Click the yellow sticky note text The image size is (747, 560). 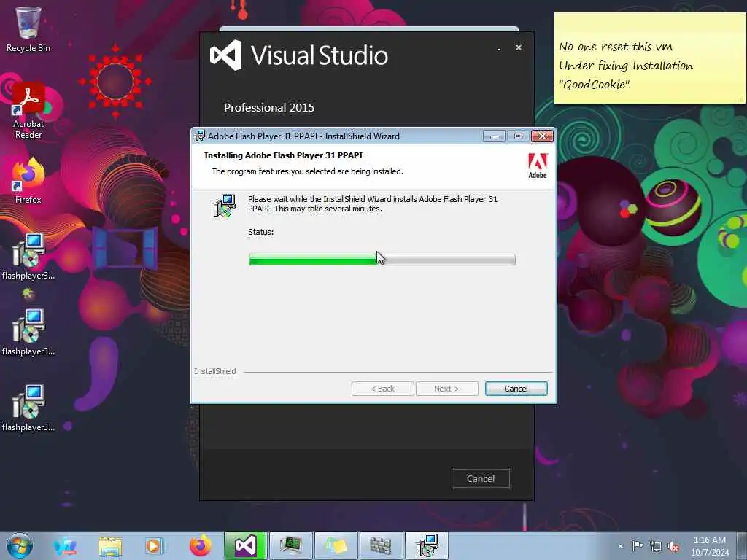[x=625, y=66]
